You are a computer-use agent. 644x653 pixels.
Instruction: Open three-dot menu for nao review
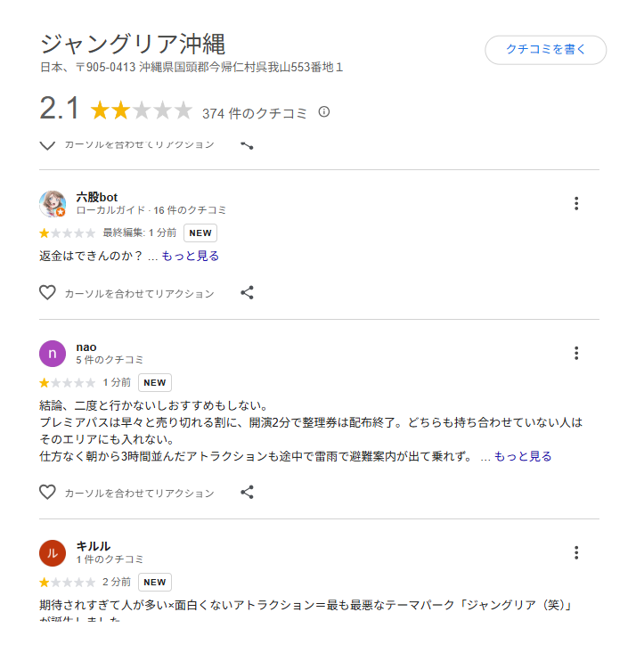(x=576, y=353)
